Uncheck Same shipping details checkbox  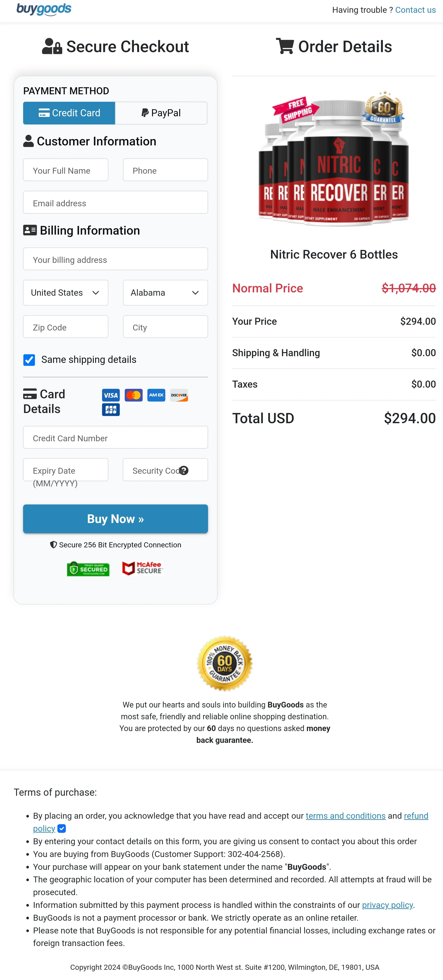(x=29, y=360)
